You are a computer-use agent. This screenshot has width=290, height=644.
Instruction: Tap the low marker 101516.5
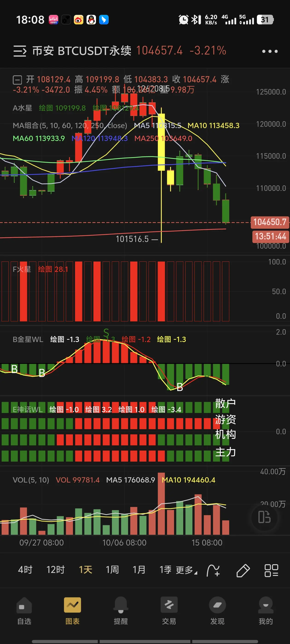pyautogui.click(x=132, y=239)
